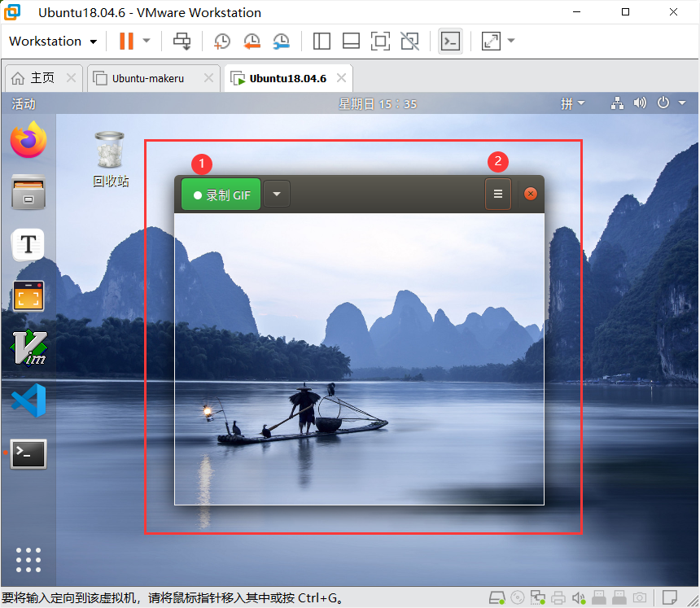
Task: Revert to the previous snapshot icon
Action: [x=252, y=41]
